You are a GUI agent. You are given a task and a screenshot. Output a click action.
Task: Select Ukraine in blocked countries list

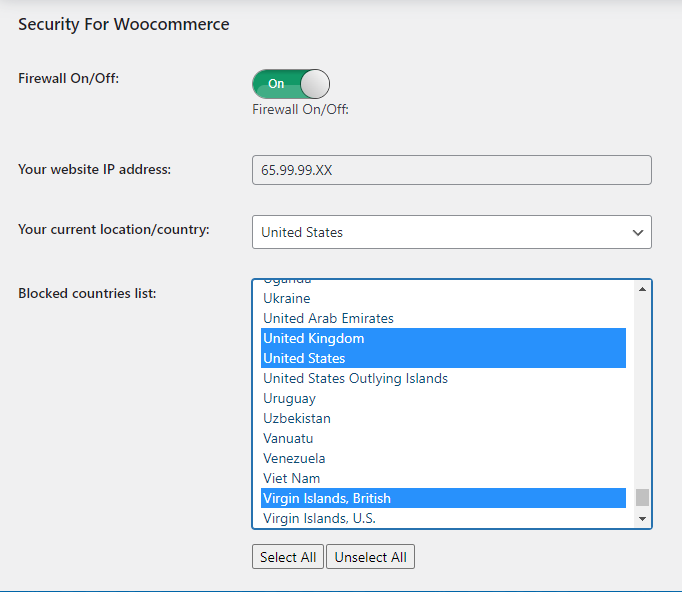point(287,298)
